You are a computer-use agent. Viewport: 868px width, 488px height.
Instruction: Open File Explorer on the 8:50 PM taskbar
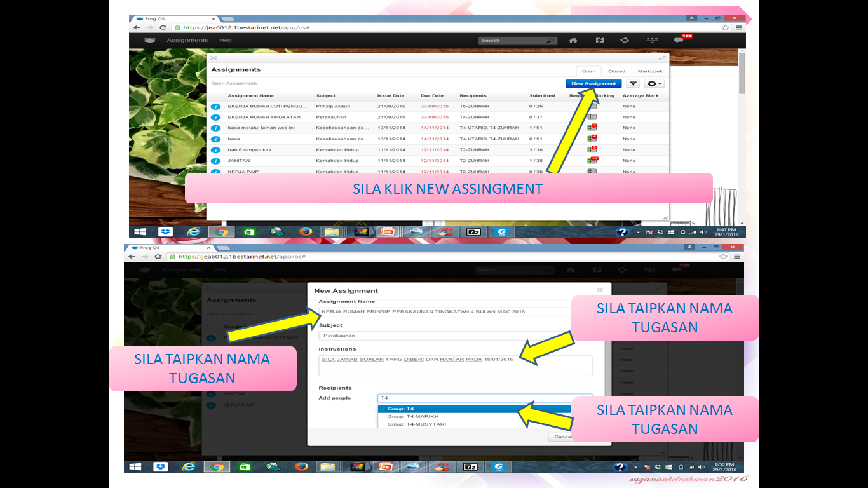click(328, 466)
